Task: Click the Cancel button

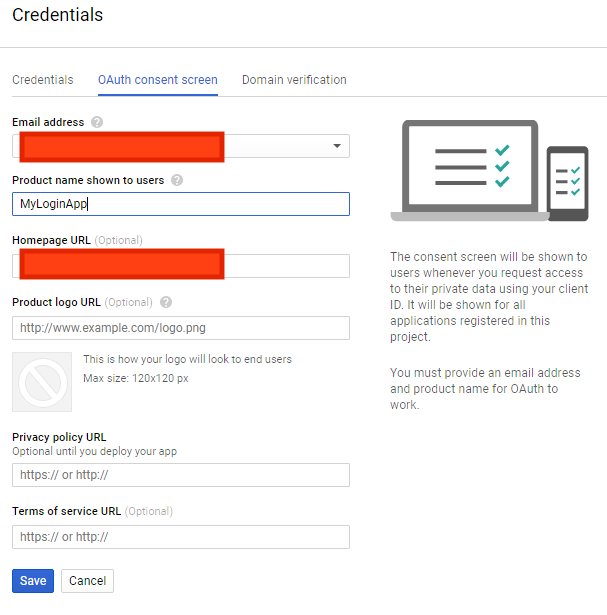Action: point(87,581)
